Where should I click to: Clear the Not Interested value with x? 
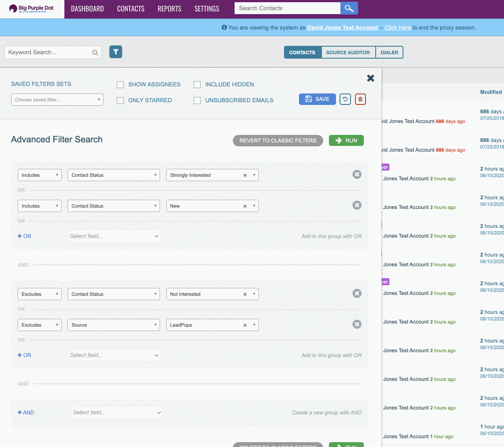click(x=245, y=294)
